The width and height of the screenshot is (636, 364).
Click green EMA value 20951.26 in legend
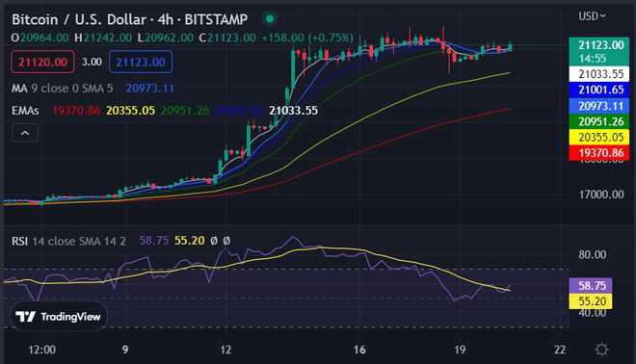[185, 110]
